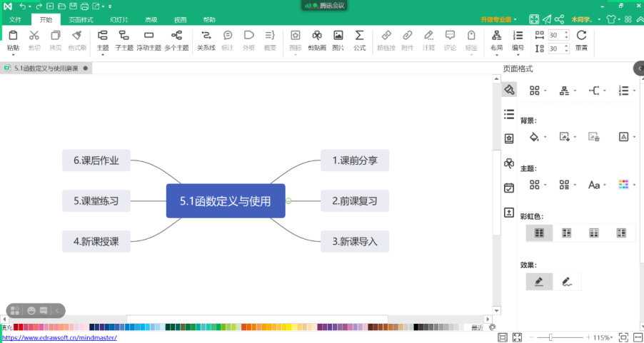Open the background fill color dropdown
Viewport: 644px width, 343px height.
pyautogui.click(x=545, y=137)
